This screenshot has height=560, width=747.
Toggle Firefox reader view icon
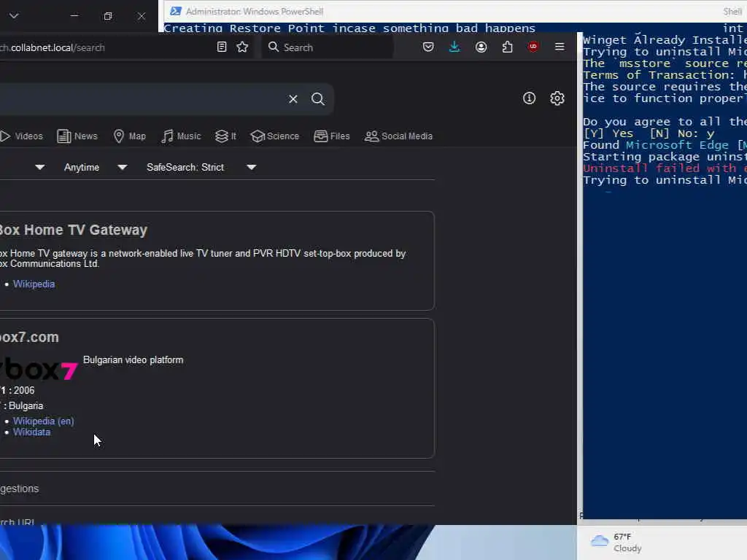coord(222,47)
